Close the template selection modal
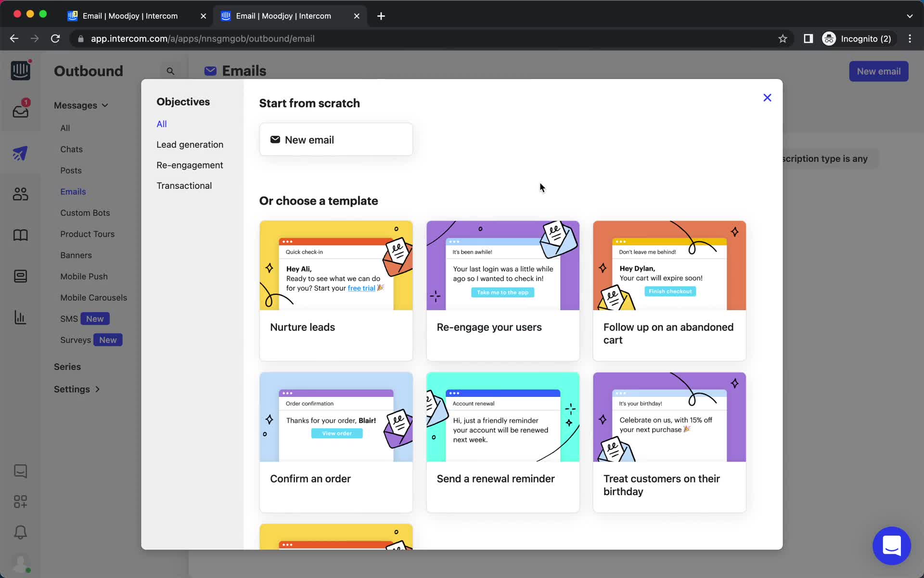 767,97
